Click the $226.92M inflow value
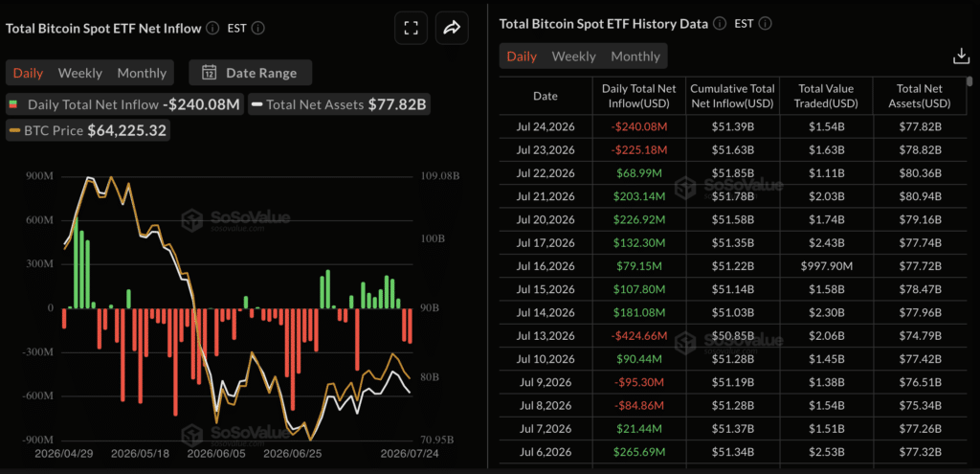Viewport: 980px width, 474px height. [x=638, y=219]
